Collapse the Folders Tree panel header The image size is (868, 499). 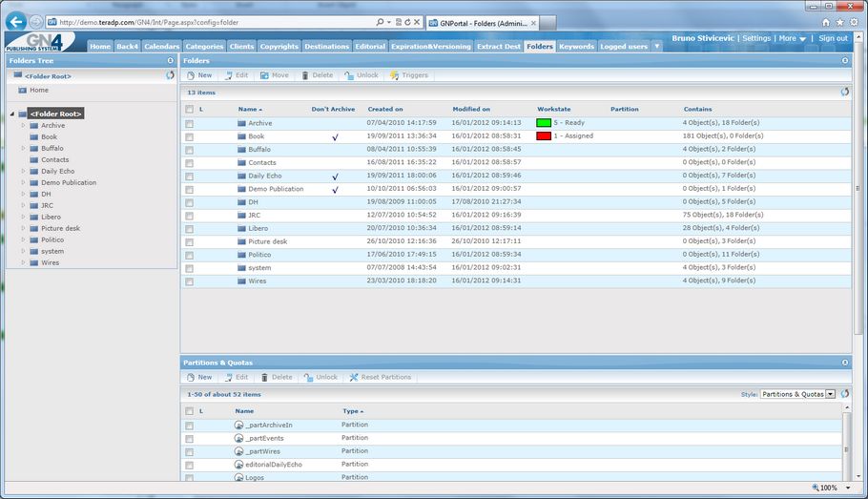click(171, 60)
